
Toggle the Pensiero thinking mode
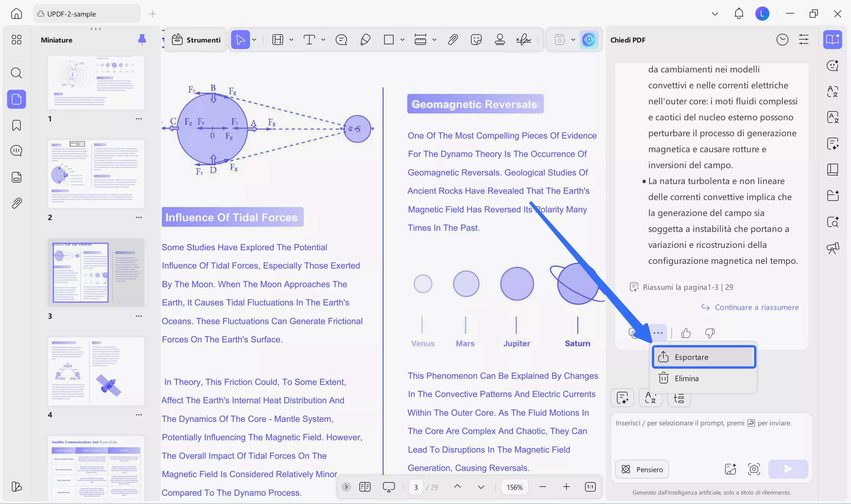(x=642, y=469)
